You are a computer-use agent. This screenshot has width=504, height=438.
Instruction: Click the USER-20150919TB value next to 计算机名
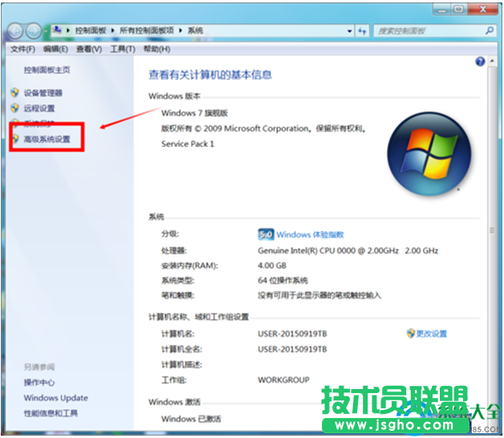point(292,334)
